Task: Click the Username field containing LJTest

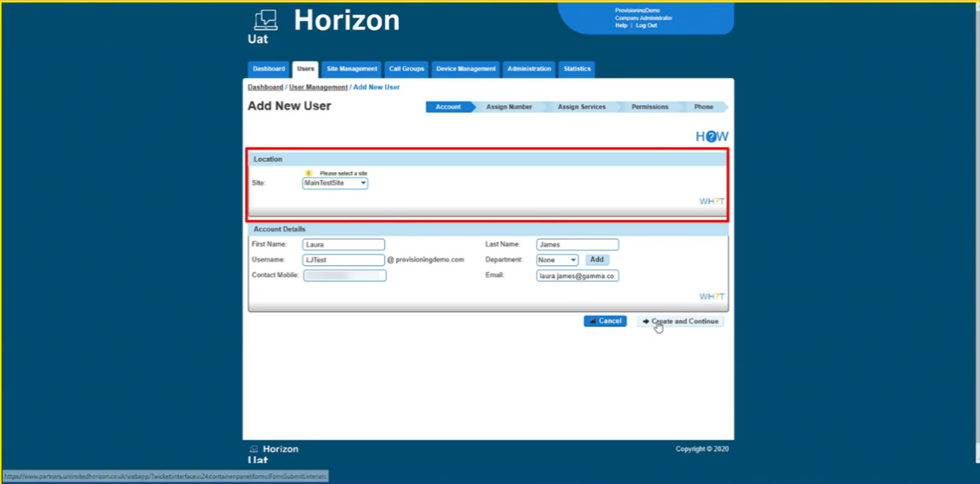Action: click(344, 260)
